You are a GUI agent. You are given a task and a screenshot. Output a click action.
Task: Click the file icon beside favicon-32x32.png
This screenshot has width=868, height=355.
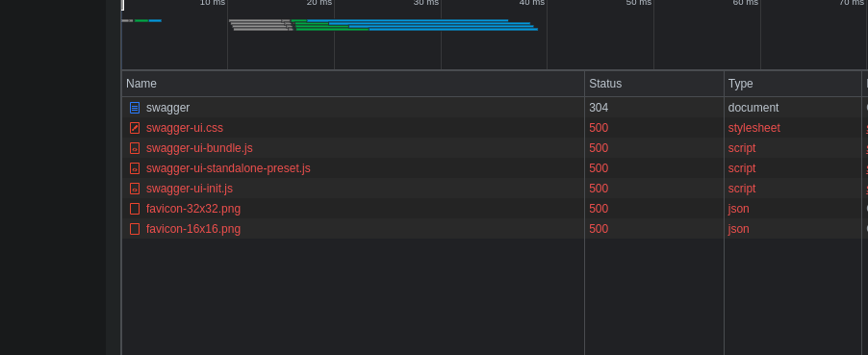pyautogui.click(x=135, y=209)
